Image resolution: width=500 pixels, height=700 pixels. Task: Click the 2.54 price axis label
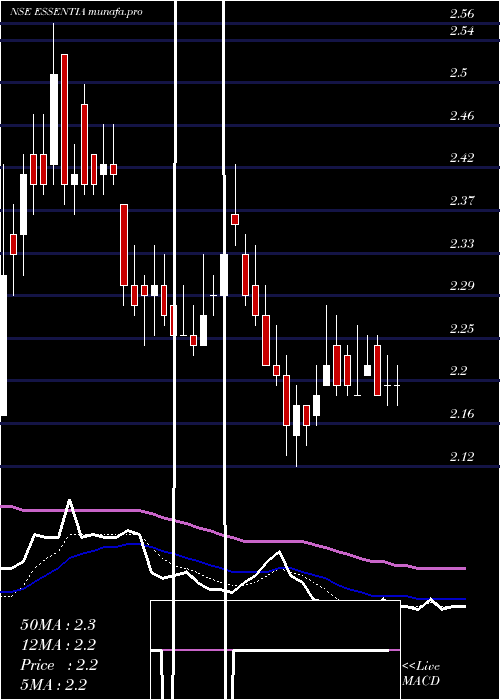tap(462, 31)
